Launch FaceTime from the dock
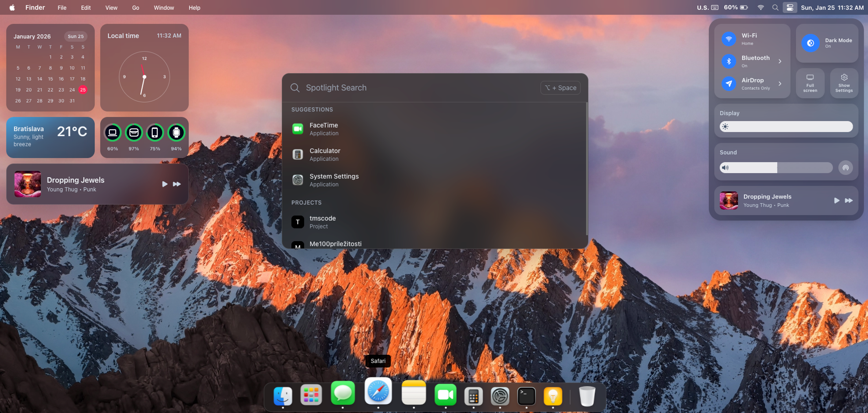 [446, 395]
